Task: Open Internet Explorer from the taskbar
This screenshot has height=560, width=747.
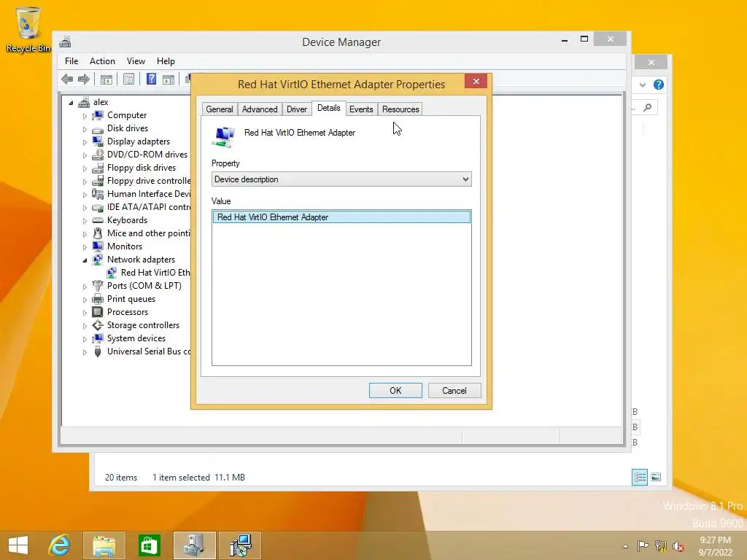Action: [59, 545]
